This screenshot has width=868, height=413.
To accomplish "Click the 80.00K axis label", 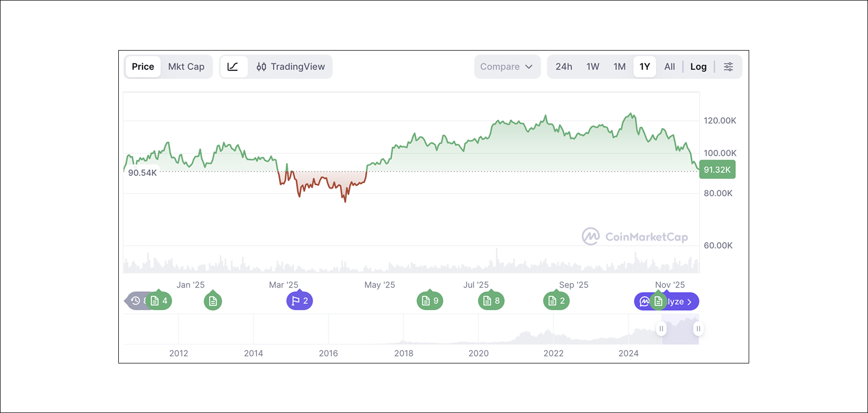I will [x=718, y=194].
